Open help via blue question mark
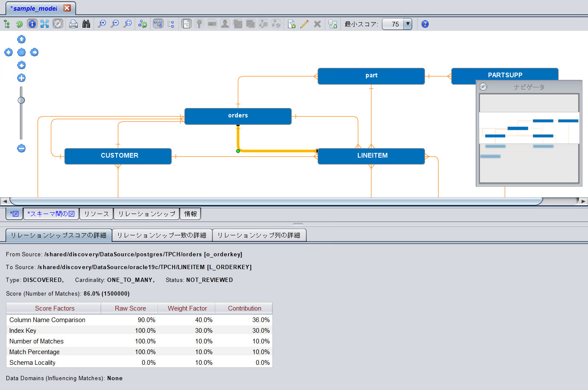 pyautogui.click(x=425, y=24)
